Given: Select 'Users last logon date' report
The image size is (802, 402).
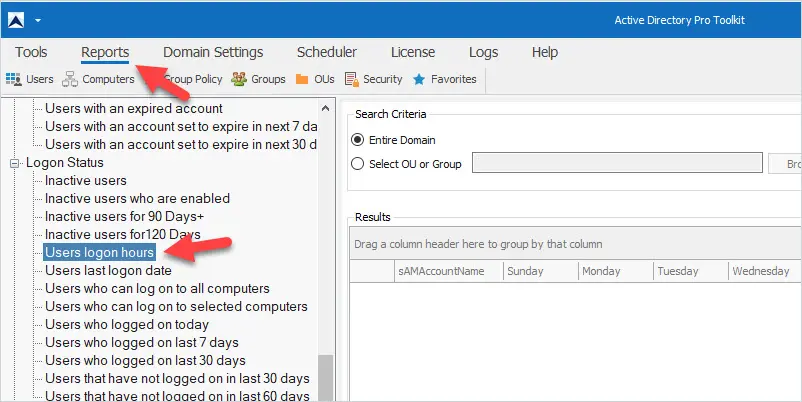Looking at the screenshot, I should [x=108, y=271].
